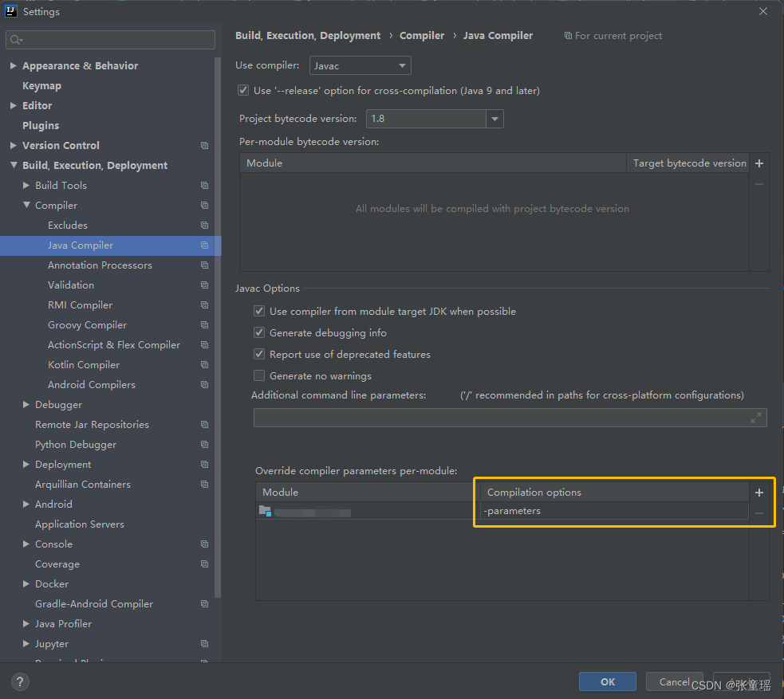Click the For current project indicator icon

pyautogui.click(x=568, y=35)
